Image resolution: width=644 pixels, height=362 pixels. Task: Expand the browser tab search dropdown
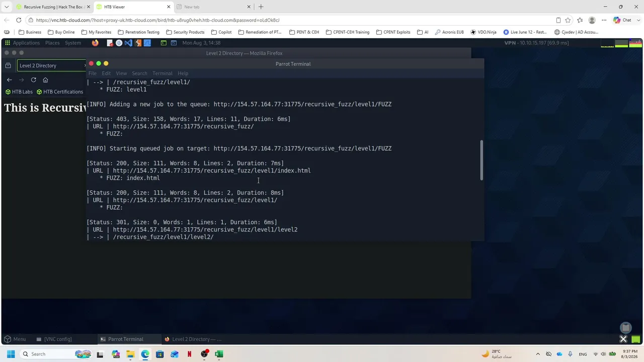tap(7, 7)
